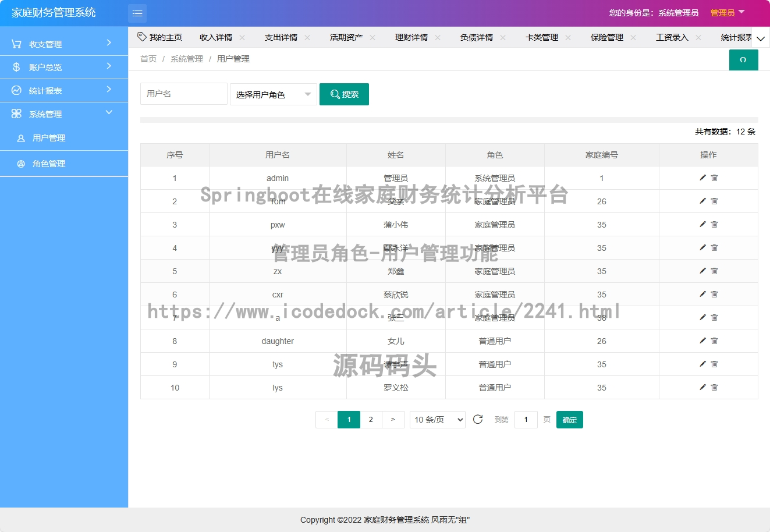This screenshot has height=532, width=770.
Task: Close the 活期资产 tab
Action: coord(372,37)
